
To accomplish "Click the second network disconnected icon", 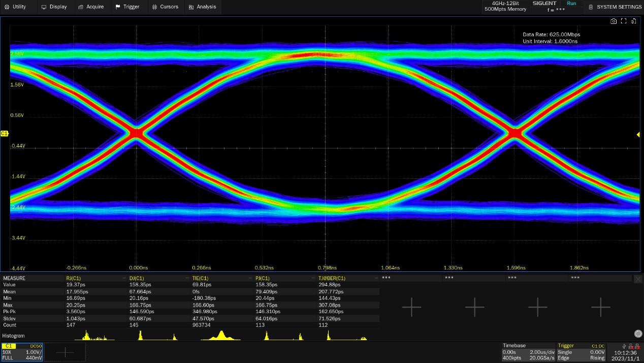I will [x=637, y=346].
